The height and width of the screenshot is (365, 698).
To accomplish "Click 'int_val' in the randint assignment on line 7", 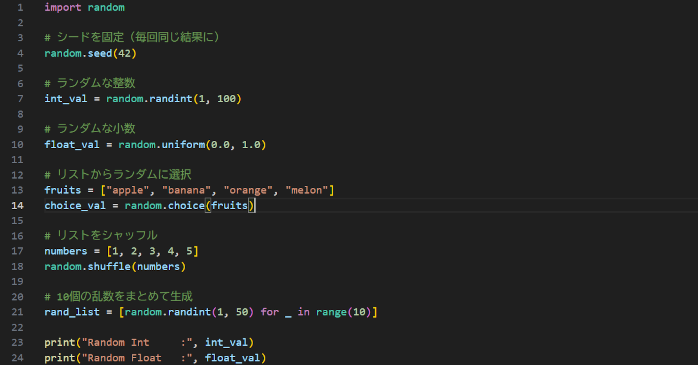I will (66, 99).
